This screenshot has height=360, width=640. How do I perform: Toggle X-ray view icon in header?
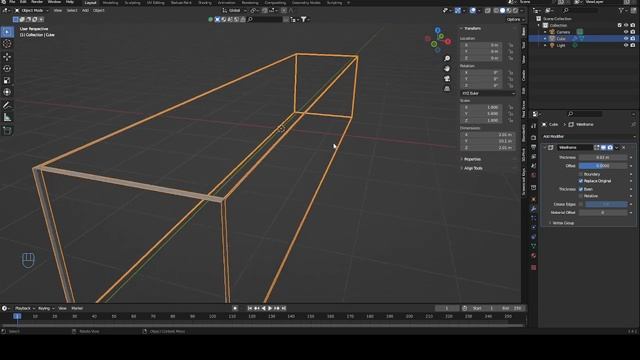(488, 11)
